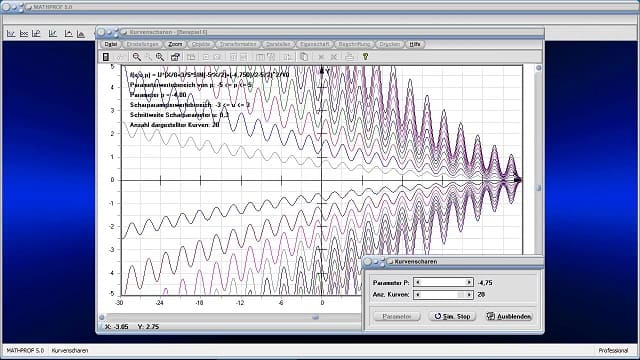Viewport: 640px width, 360px height.
Task: Click the Y: 2,75 coordinate readout
Action: pyautogui.click(x=149, y=327)
